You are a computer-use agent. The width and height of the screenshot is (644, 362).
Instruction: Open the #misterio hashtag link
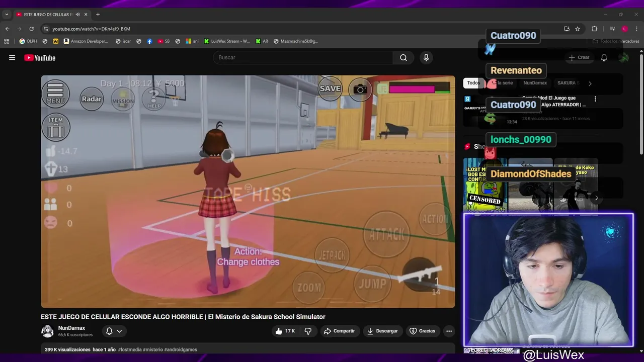coord(152,349)
